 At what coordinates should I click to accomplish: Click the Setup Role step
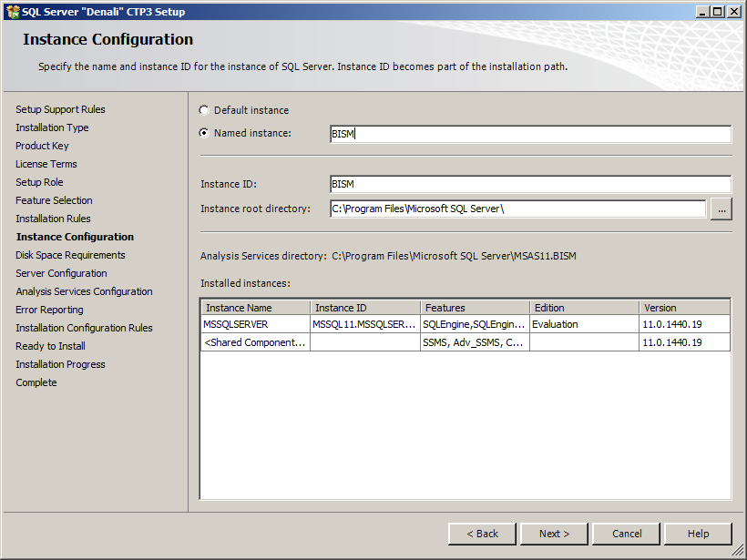(39, 182)
